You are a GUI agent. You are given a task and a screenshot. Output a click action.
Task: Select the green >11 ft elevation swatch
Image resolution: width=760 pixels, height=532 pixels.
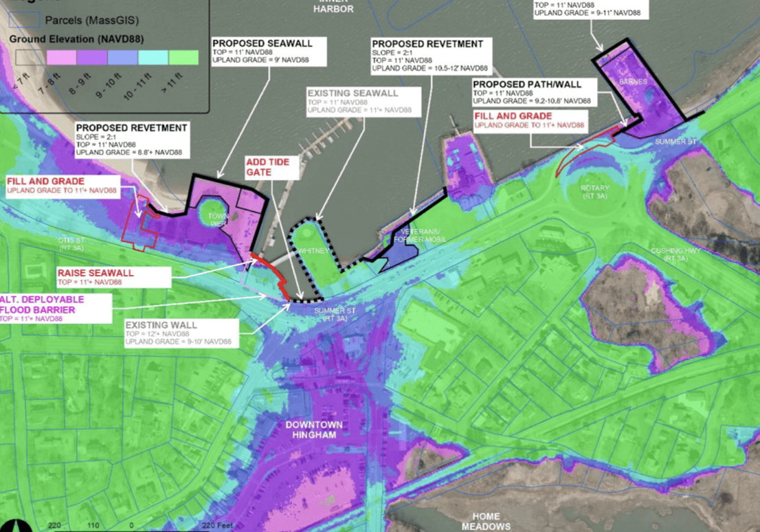[x=185, y=58]
